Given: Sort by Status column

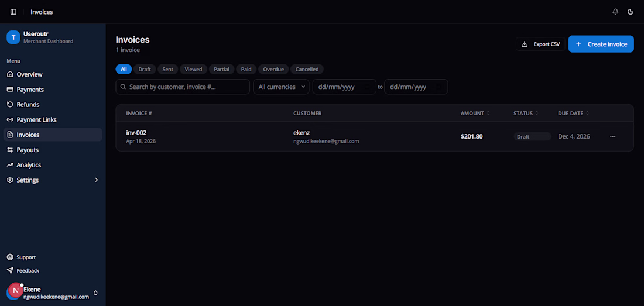Looking at the screenshot, I should pyautogui.click(x=526, y=113).
